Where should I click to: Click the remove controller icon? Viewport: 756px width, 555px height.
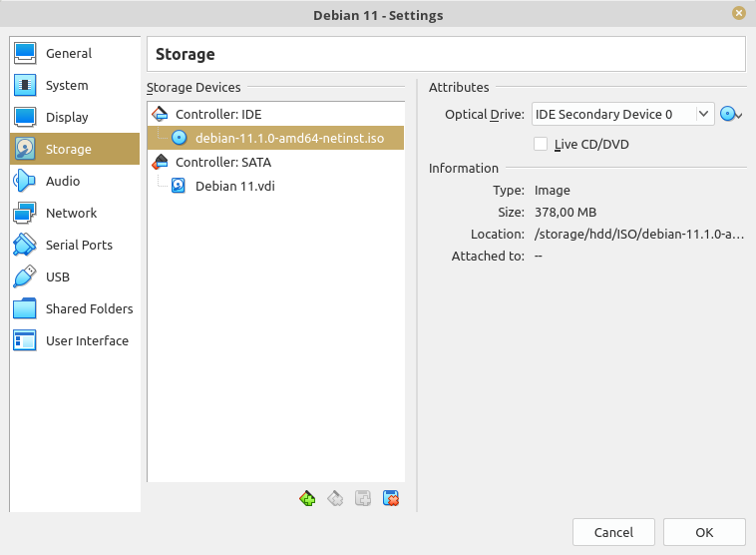[335, 498]
